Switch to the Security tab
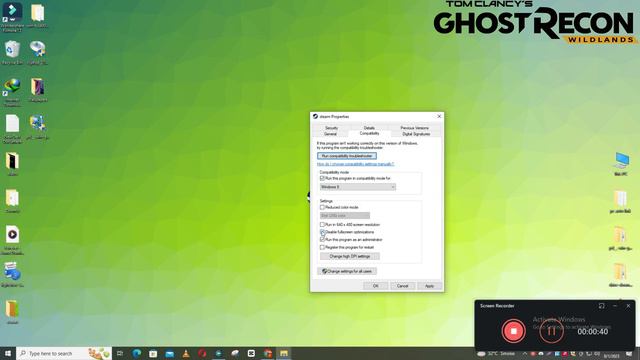640x360 pixels. 331,128
